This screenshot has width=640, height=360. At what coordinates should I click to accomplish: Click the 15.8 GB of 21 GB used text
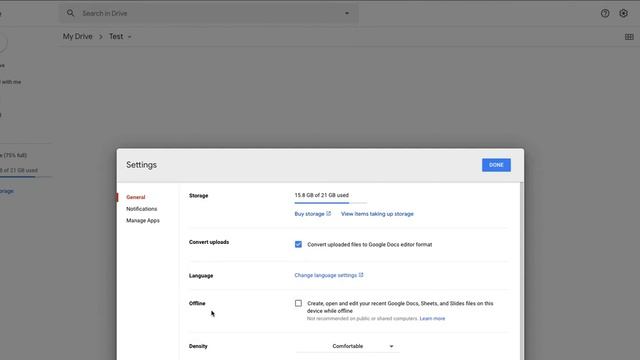322,195
